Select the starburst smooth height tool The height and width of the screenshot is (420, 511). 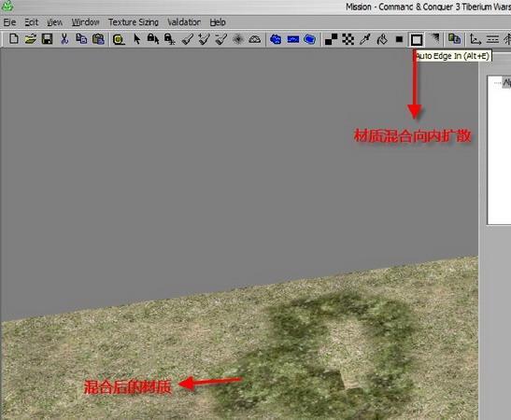238,39
